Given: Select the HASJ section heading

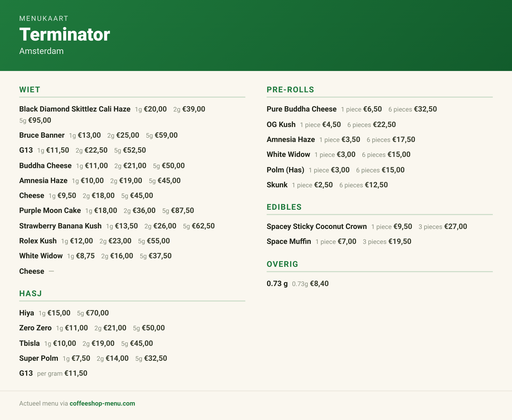Looking at the screenshot, I should pos(30,294).
